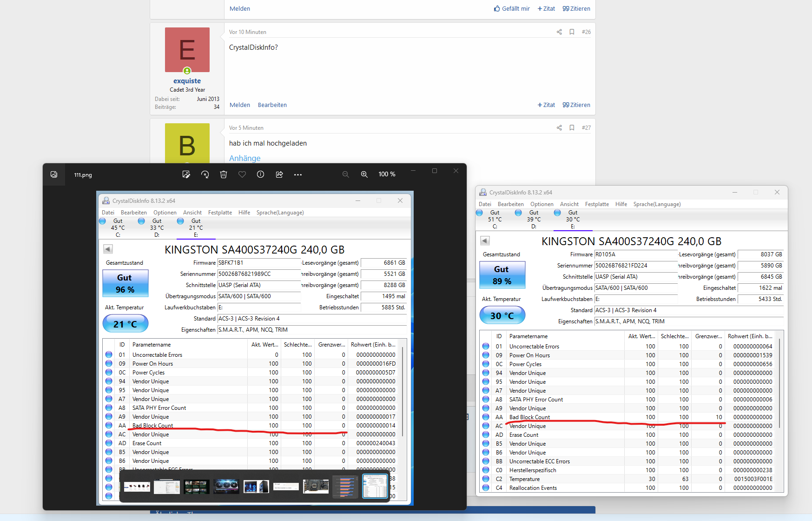Click the 30 °C temperature button
Screen dimensions: 812x521
pyautogui.click(x=502, y=315)
